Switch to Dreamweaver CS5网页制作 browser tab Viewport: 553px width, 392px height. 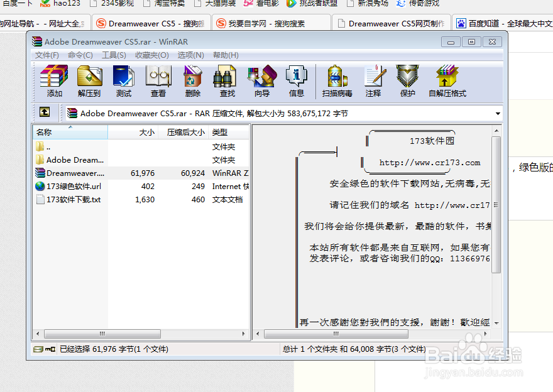(x=391, y=23)
